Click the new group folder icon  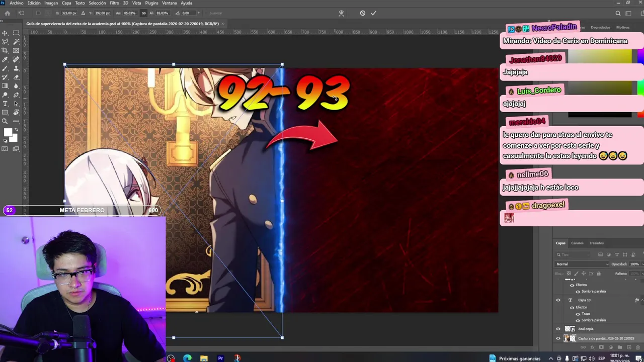620,347
